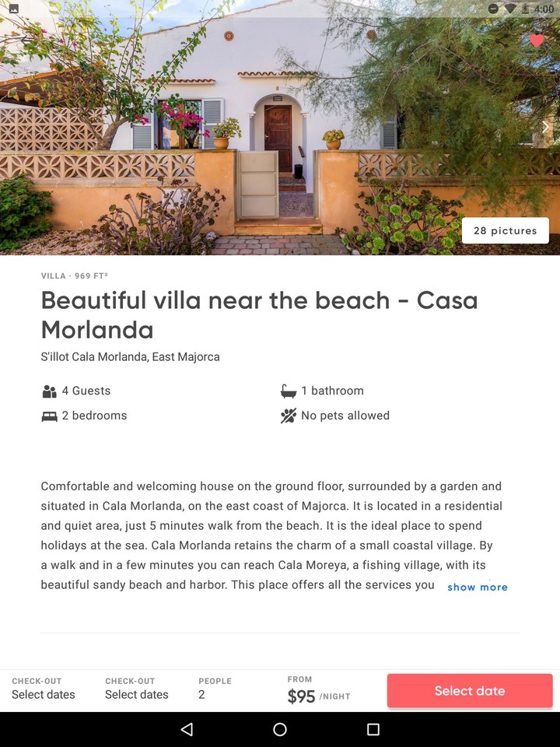Open Recents with the square navigation button
The image size is (560, 747).
click(x=373, y=730)
